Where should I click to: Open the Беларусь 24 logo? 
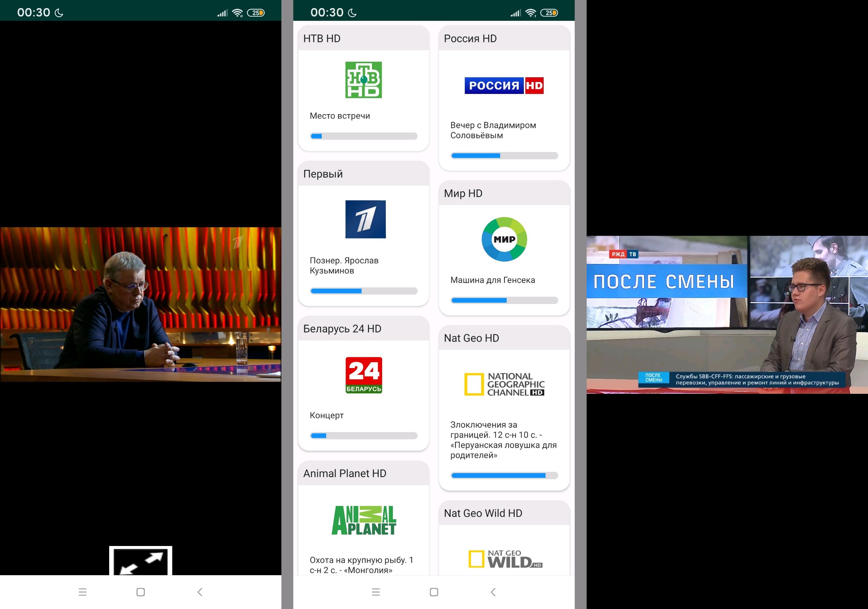pyautogui.click(x=364, y=375)
